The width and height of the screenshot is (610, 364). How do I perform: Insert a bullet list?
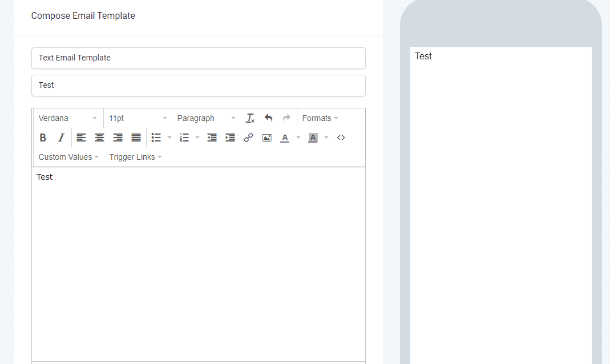[156, 137]
